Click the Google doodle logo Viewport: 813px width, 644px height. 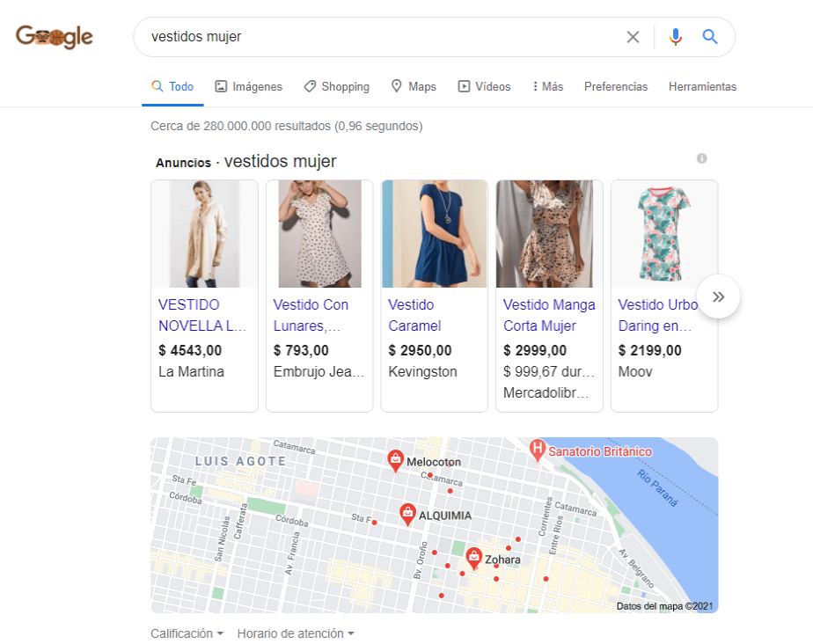coord(54,37)
